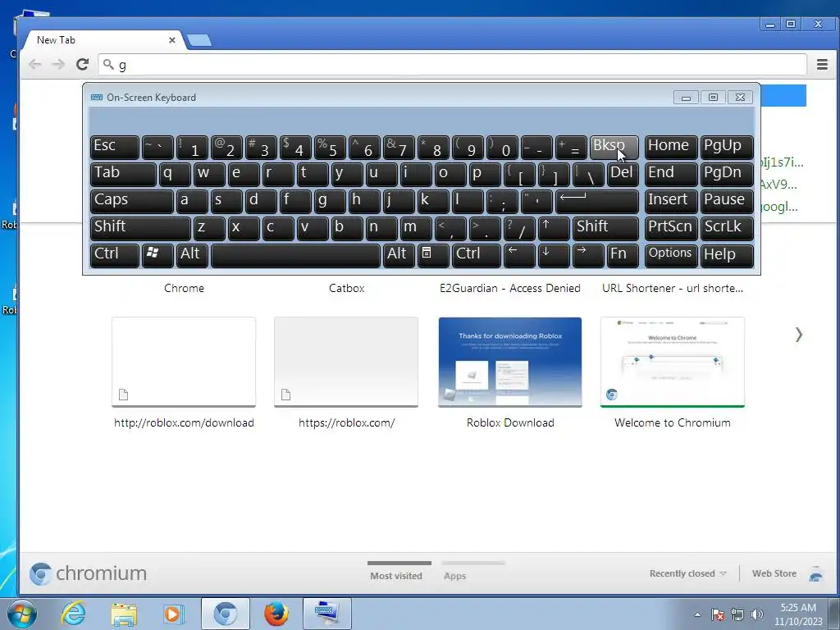Switch to the Apps section
This screenshot has height=630, width=840.
(454, 576)
